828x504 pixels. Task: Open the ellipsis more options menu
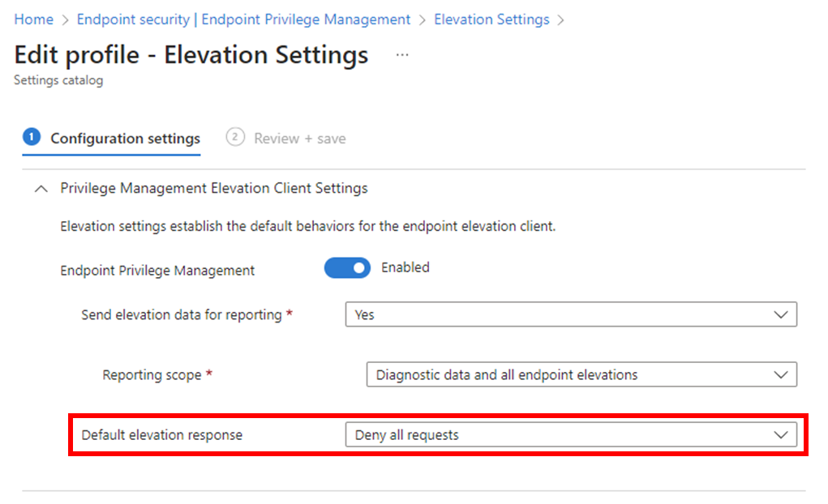point(402,55)
